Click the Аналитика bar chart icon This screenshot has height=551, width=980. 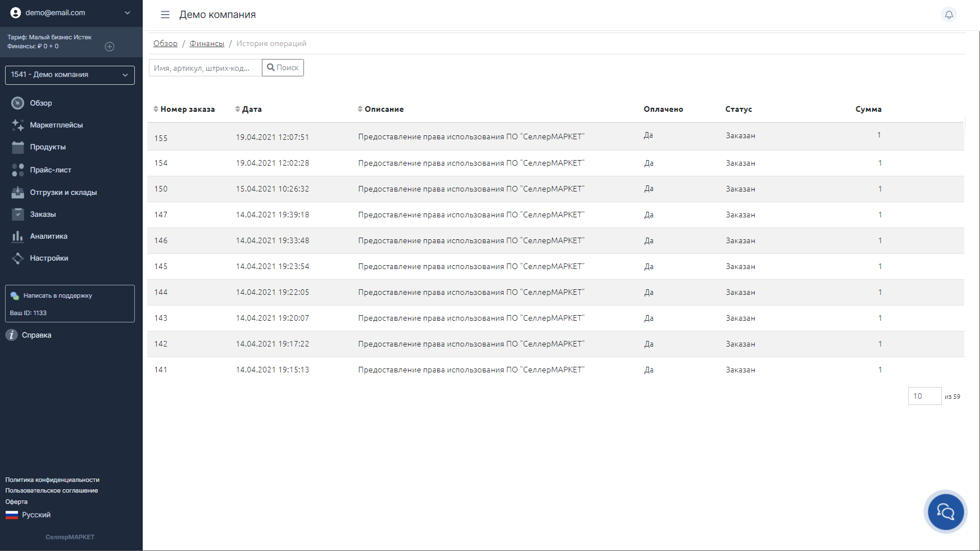pyautogui.click(x=18, y=236)
